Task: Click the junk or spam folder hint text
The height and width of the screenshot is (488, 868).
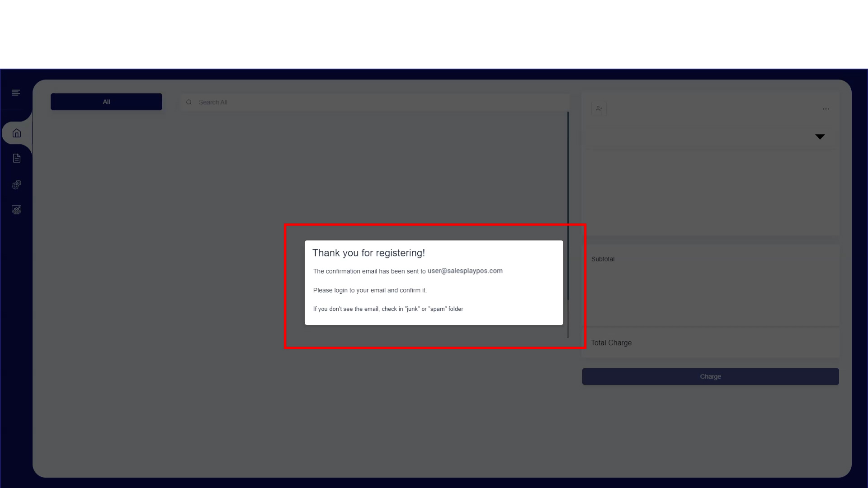Action: pos(388,309)
